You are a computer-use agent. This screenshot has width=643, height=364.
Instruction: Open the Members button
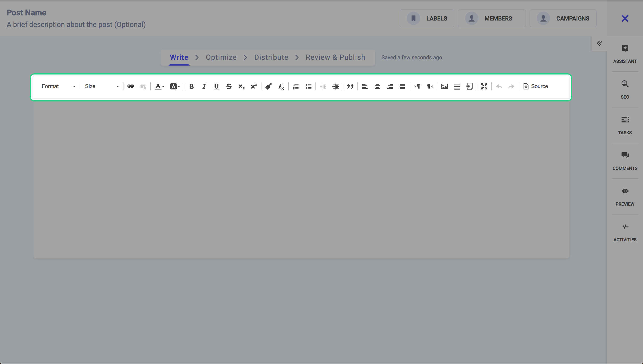click(492, 18)
